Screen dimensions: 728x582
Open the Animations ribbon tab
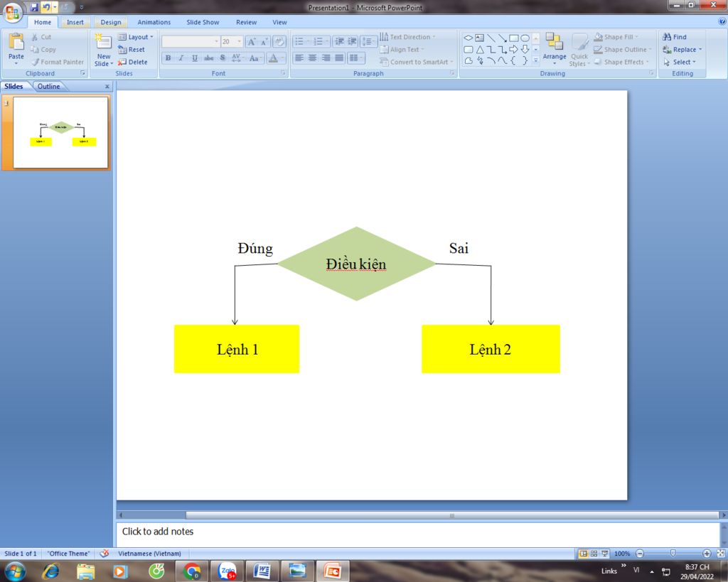154,22
